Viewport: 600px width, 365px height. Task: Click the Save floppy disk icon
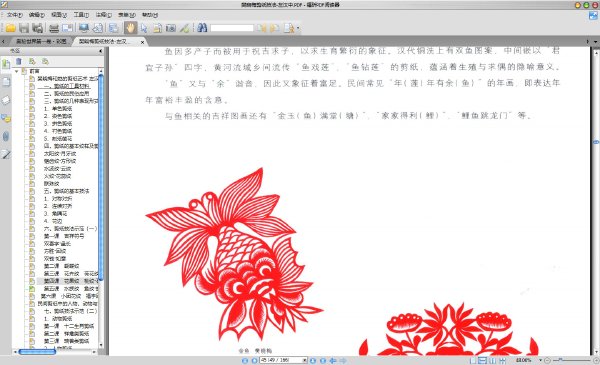click(x=24, y=28)
